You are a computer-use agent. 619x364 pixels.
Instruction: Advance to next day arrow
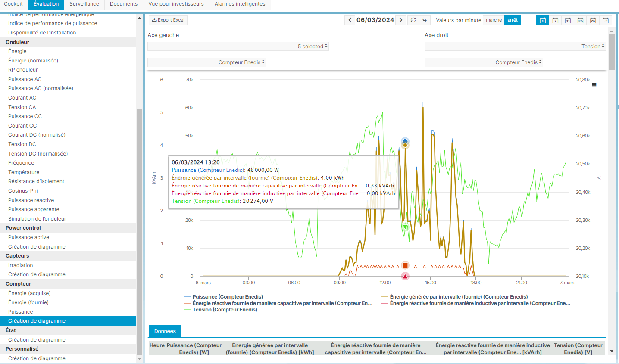[x=401, y=20]
